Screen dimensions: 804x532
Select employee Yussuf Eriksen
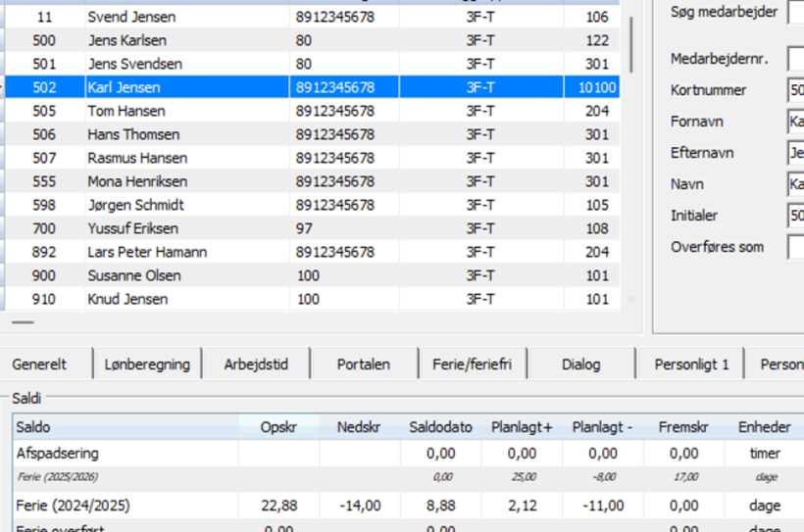(132, 228)
